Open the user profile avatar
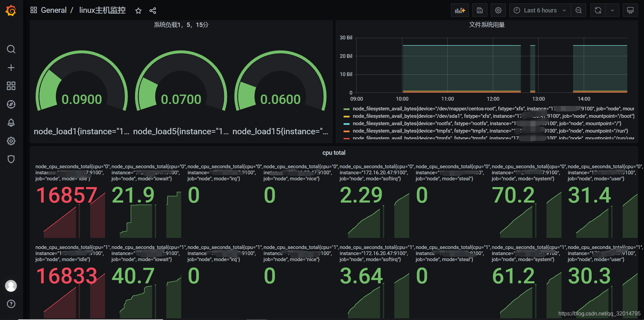The image size is (644, 320). tap(11, 286)
